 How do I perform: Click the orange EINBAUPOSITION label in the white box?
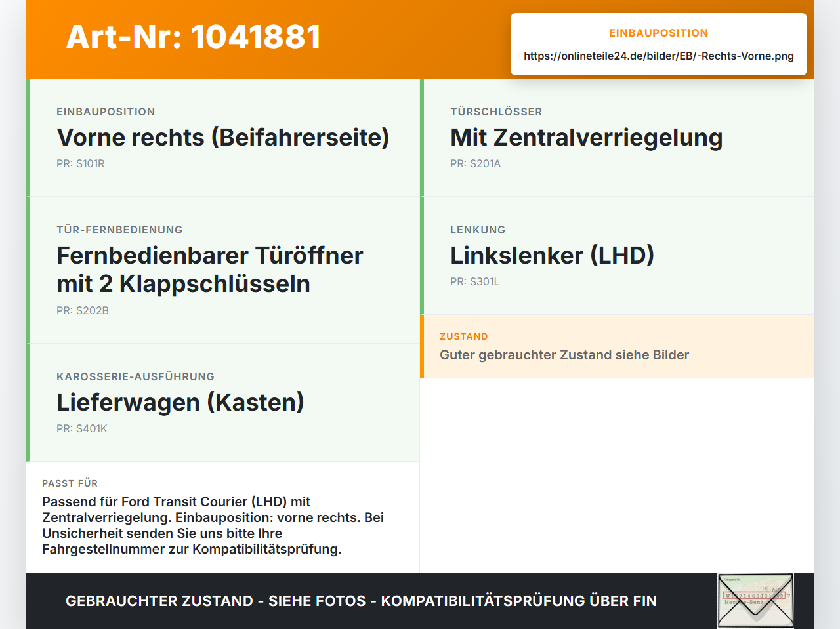pyautogui.click(x=659, y=33)
